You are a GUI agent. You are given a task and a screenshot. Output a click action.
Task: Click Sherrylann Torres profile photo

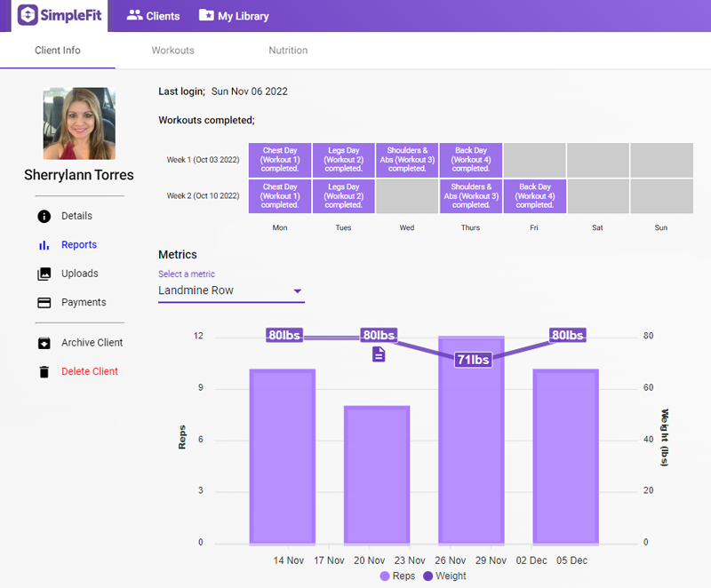[79, 123]
